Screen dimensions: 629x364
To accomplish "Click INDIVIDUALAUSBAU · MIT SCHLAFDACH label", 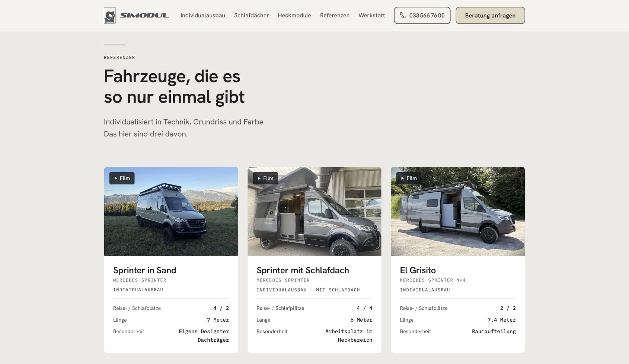I will (308, 290).
